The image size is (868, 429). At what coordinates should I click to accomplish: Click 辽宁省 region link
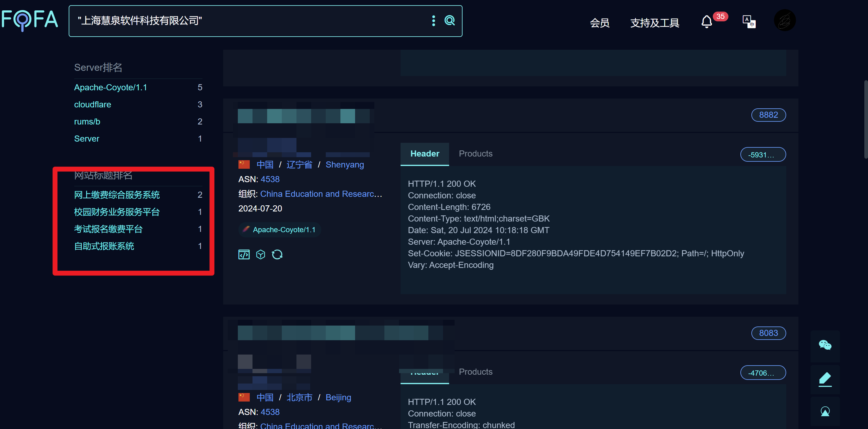click(299, 165)
